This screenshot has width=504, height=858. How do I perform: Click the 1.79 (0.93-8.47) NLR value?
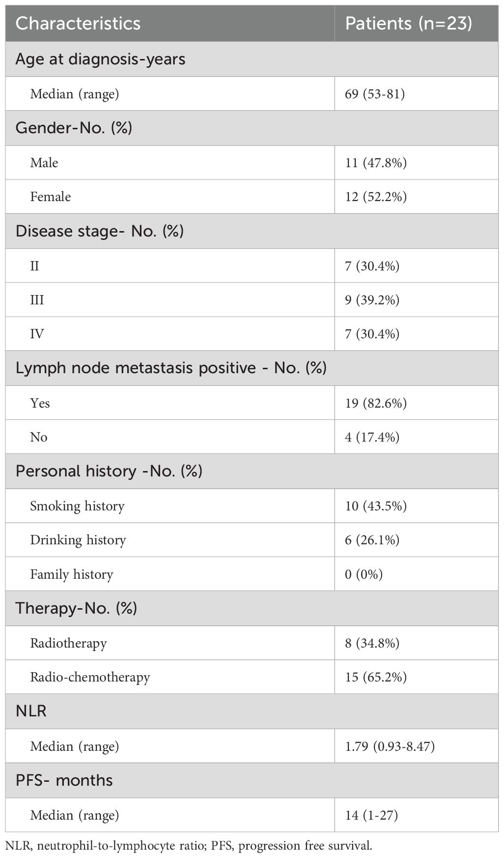[390, 746]
